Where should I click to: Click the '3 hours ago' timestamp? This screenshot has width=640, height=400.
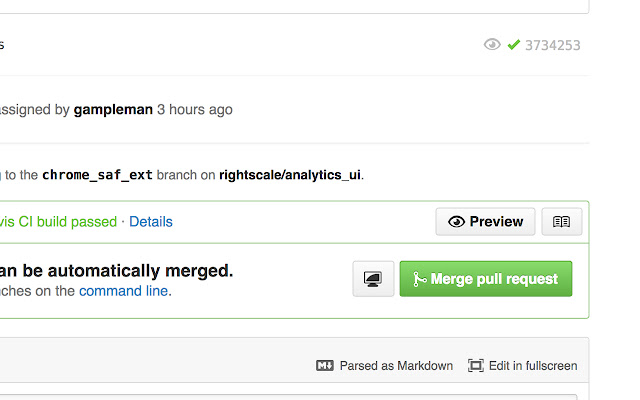click(195, 109)
